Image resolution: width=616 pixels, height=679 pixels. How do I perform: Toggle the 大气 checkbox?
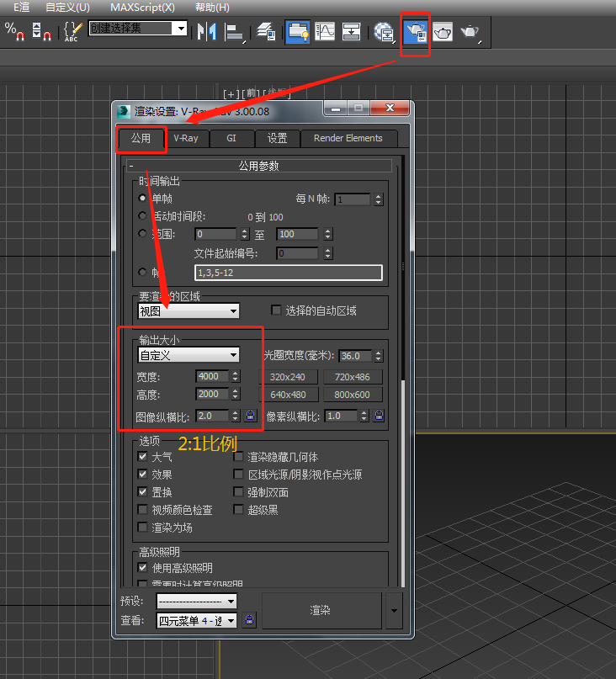pos(142,456)
